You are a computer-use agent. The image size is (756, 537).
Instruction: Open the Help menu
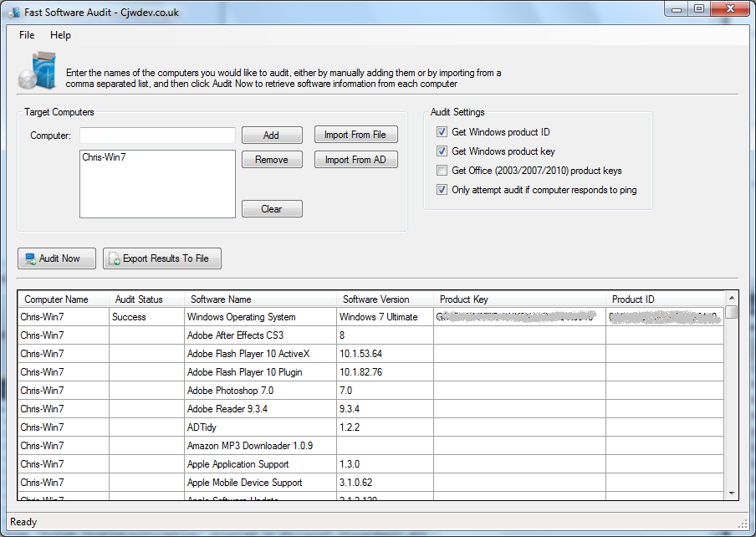(60, 35)
